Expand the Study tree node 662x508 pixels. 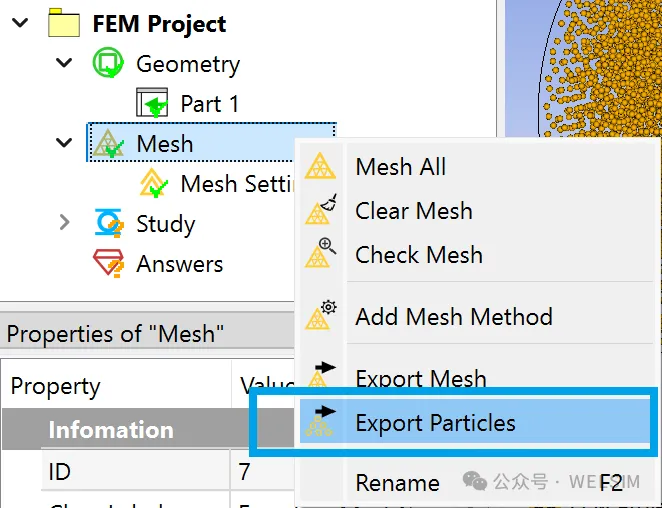(x=65, y=223)
